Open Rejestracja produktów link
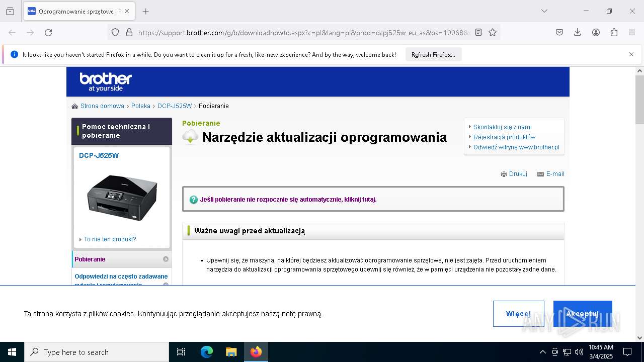The width and height of the screenshot is (644, 362). 504,137
